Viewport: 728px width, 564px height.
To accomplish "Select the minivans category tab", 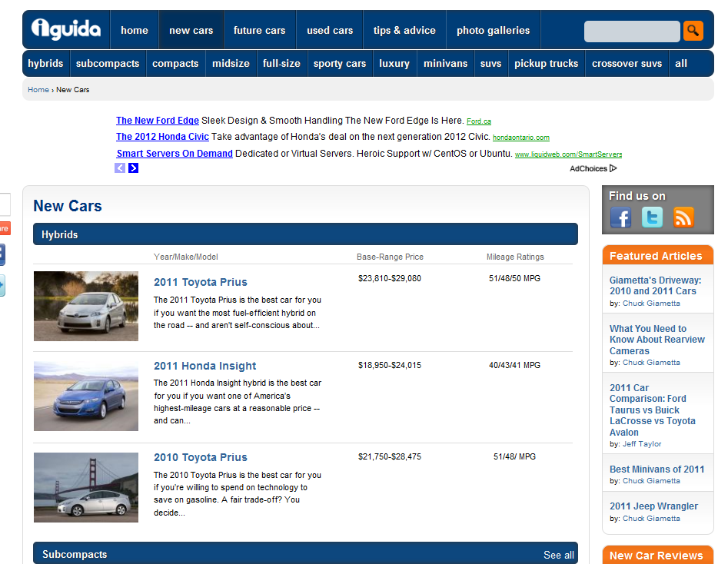I will coord(445,64).
